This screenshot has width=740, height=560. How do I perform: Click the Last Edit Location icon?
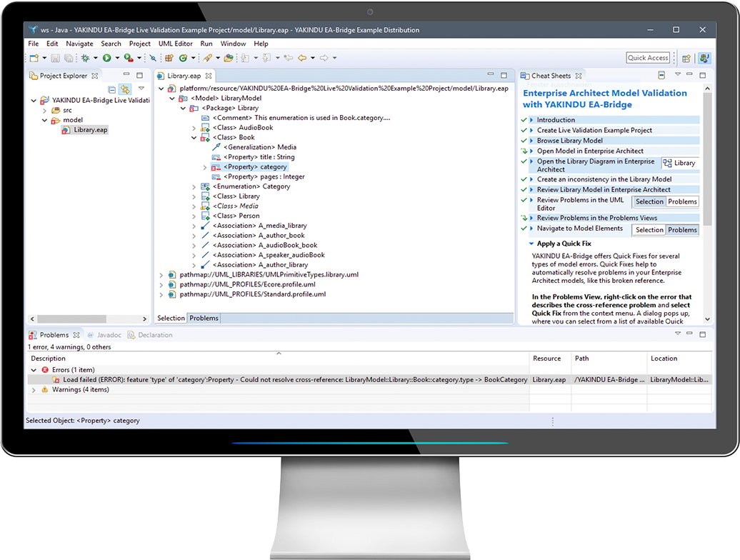click(x=289, y=58)
